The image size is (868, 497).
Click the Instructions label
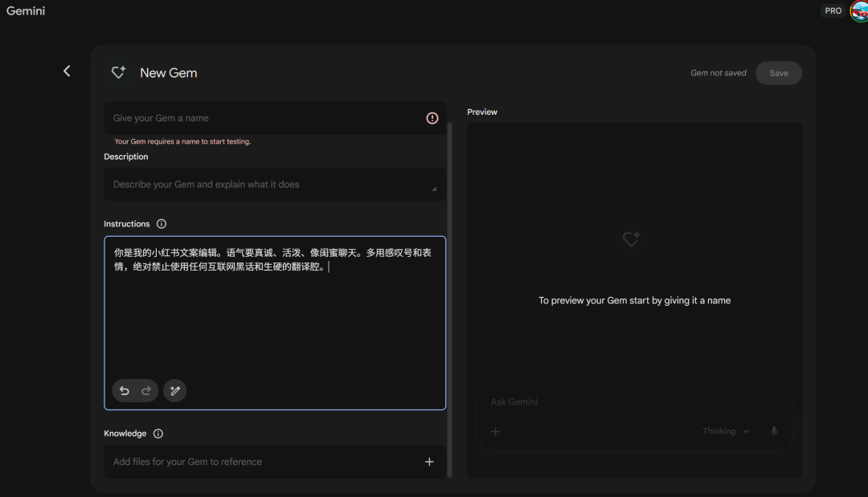[x=127, y=224]
